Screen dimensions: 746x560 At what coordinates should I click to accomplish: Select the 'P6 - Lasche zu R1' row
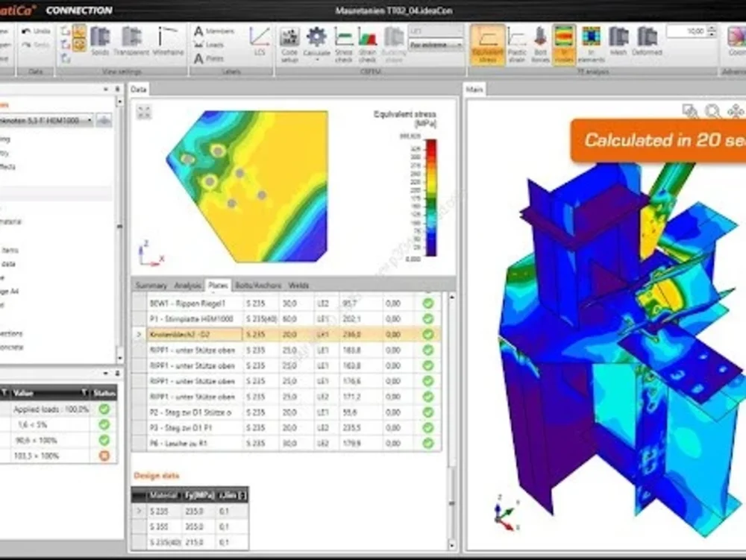(286, 444)
